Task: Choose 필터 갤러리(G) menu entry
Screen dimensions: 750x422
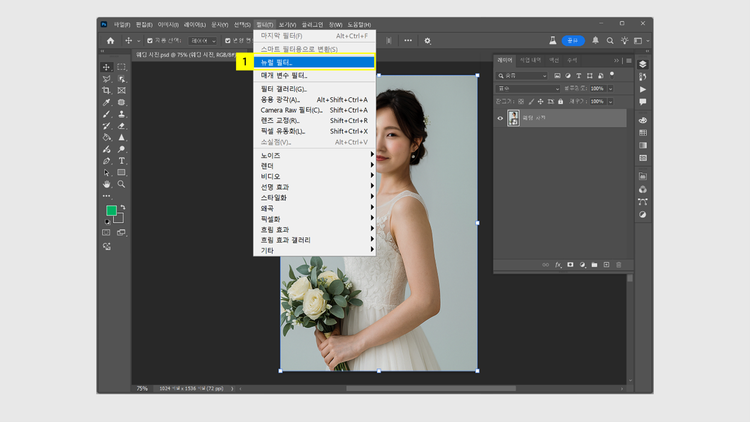Action: (x=314, y=89)
